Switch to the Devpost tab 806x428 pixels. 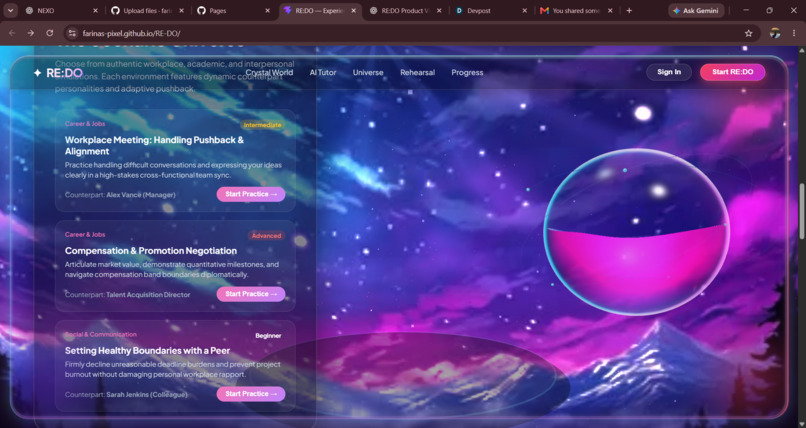(x=491, y=10)
